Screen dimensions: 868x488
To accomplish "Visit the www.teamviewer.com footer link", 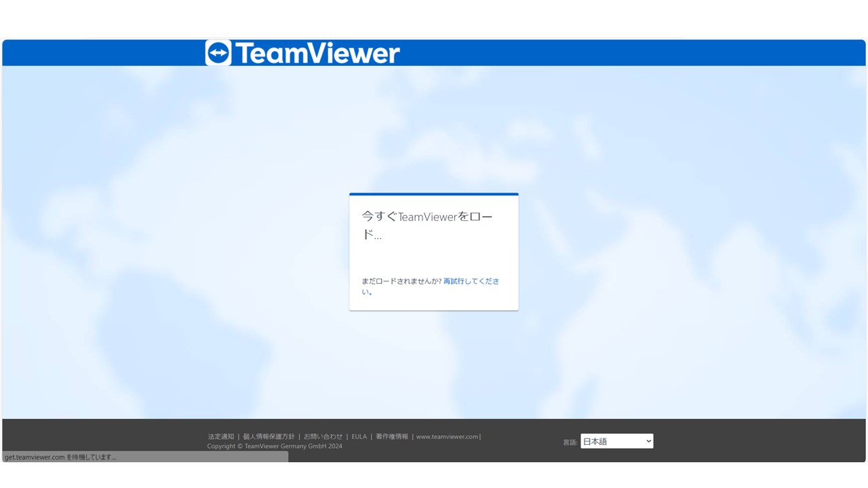I will click(447, 436).
